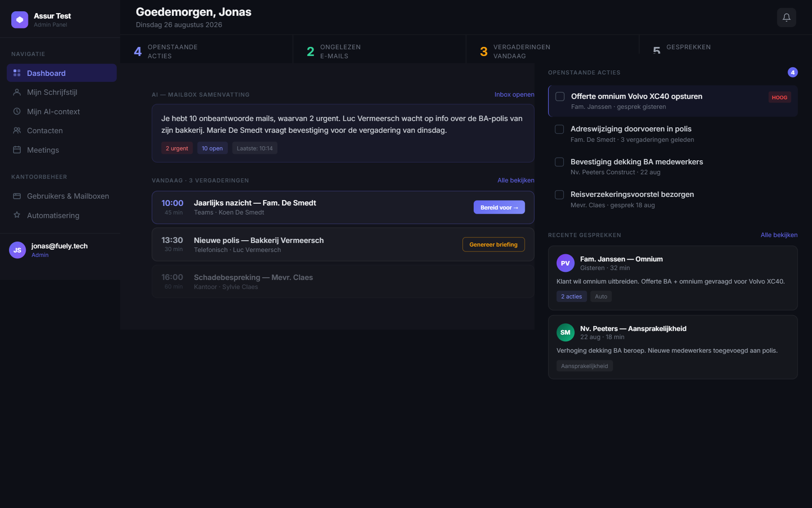Open the Inbox openen link
The width and height of the screenshot is (812, 508).
pyautogui.click(x=514, y=94)
